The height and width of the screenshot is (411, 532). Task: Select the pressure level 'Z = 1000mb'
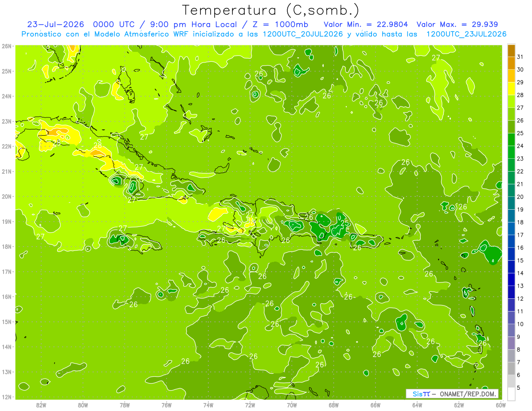[x=280, y=24]
